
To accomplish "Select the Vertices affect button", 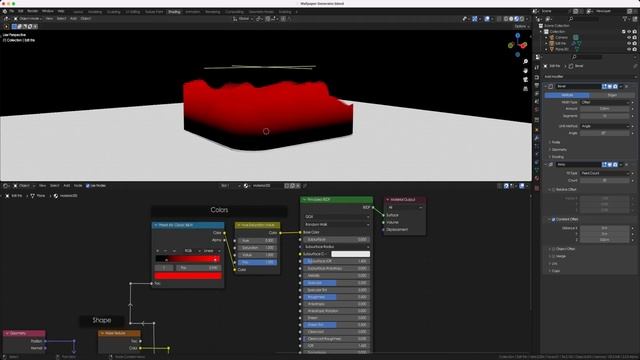I will point(567,95).
